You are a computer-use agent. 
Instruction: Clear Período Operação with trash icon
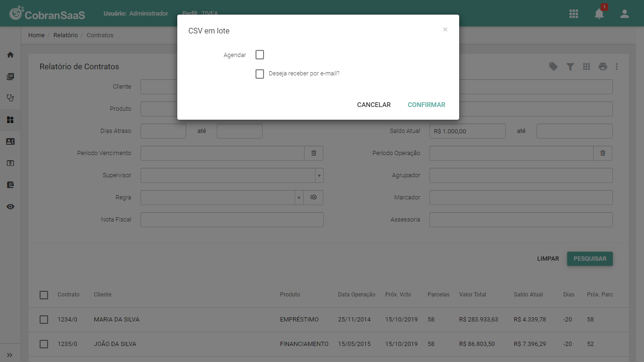coord(603,153)
